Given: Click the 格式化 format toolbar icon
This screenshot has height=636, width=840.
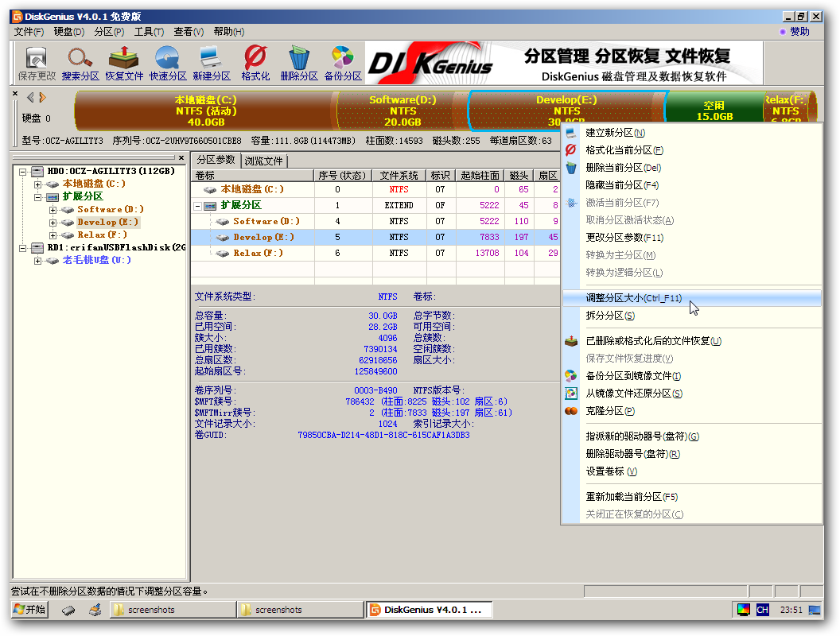Looking at the screenshot, I should 255,56.
